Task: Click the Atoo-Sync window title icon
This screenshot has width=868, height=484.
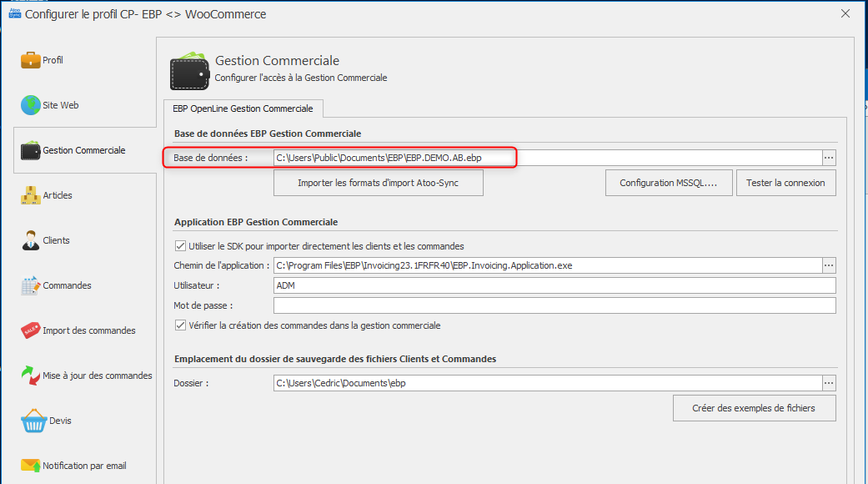Action: 15,13
